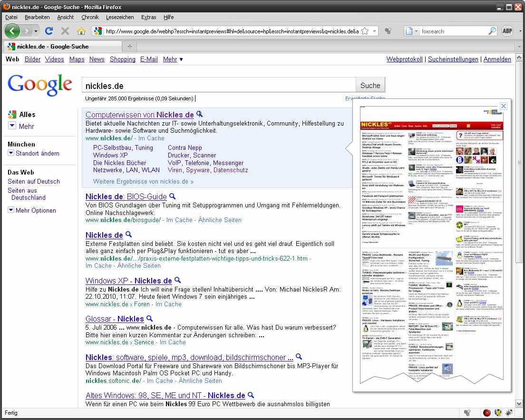The width and height of the screenshot is (525, 420).
Task: Click the Nickles page preview thumbnail
Action: click(x=432, y=244)
